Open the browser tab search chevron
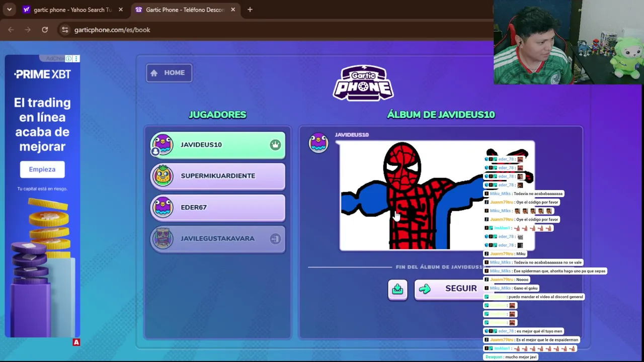The width and height of the screenshot is (644, 362). (x=9, y=10)
